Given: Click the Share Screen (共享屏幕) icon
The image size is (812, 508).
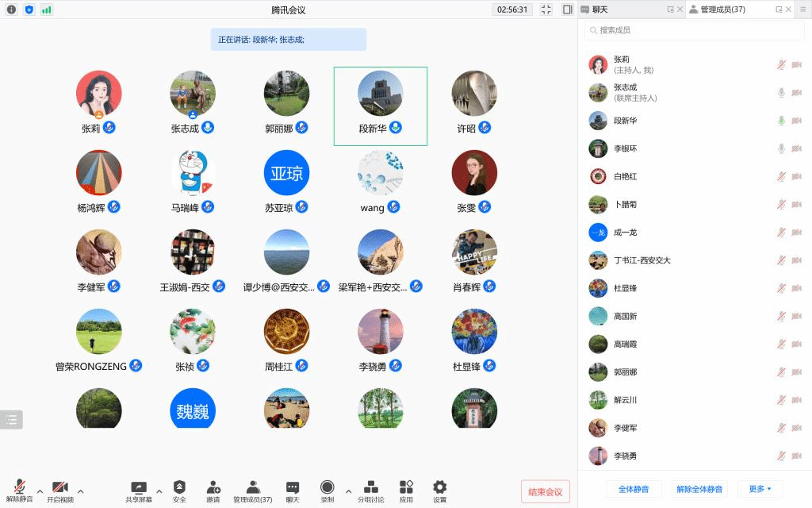Looking at the screenshot, I should click(138, 488).
